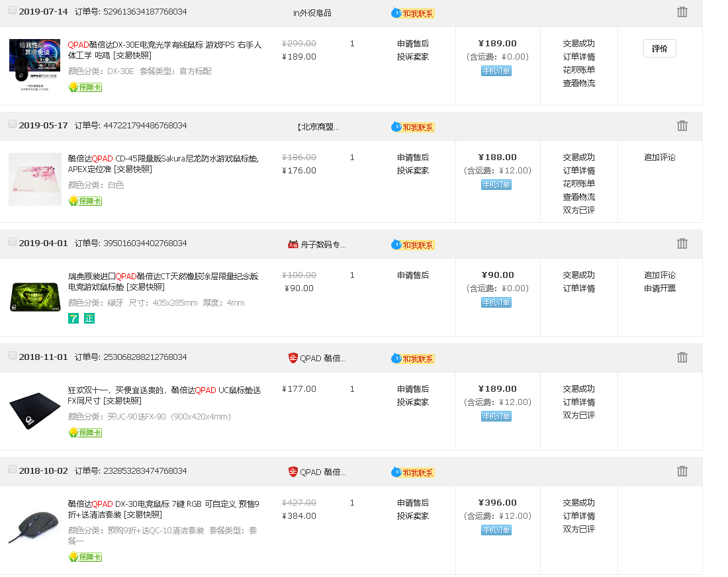The height and width of the screenshot is (577, 728).
Task: Click the green 7-day return badge
Action: click(73, 318)
